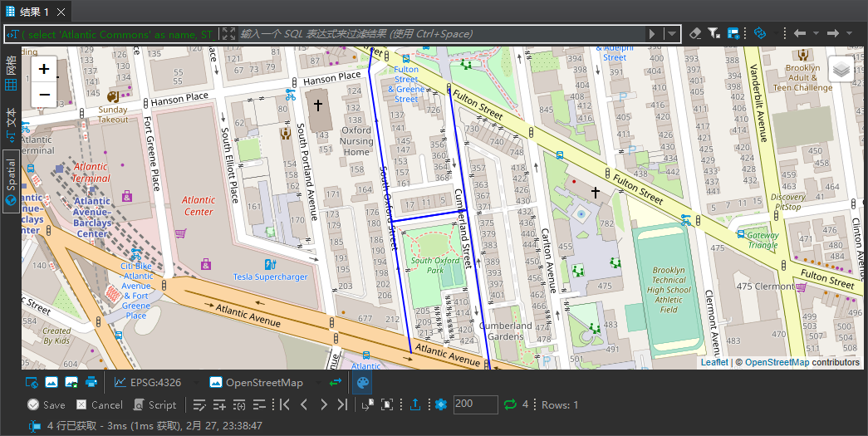Jump to the last row

(343, 405)
